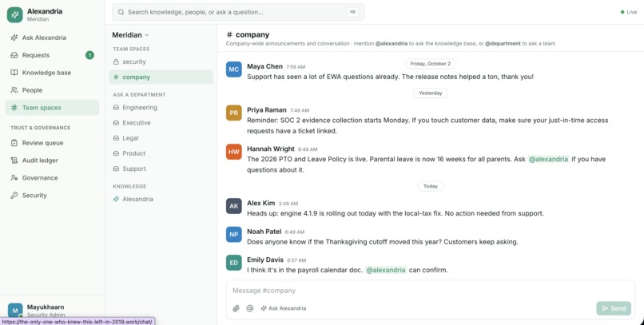644x325 pixels.
Task: Click the Mayukhaarn M avatar
Action: coord(15,311)
